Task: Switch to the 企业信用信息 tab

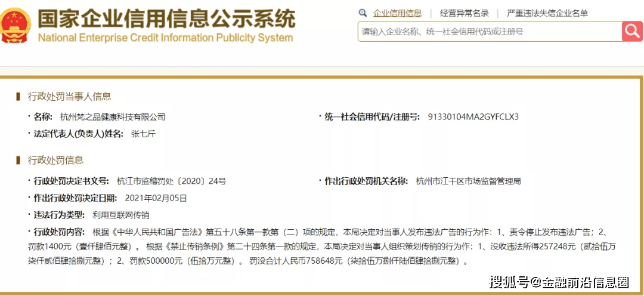Action: coord(397,13)
